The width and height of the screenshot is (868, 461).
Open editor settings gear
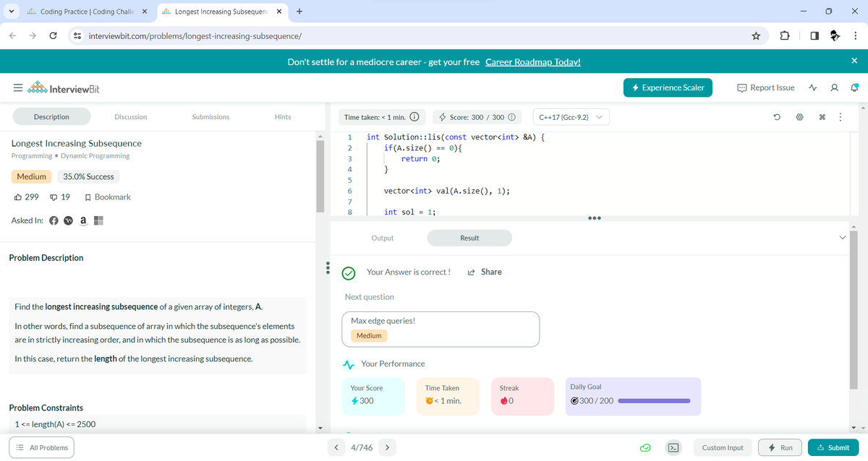[799, 117]
